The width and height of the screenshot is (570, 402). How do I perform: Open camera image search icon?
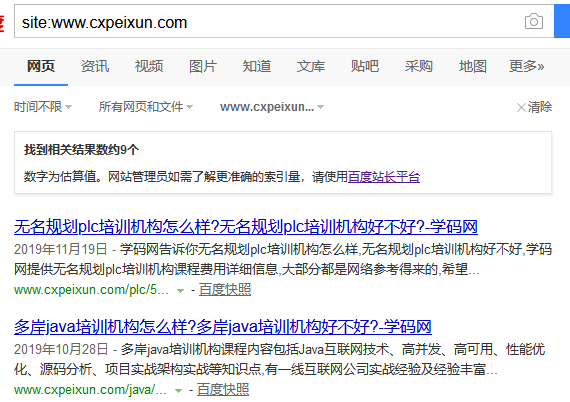[x=534, y=22]
